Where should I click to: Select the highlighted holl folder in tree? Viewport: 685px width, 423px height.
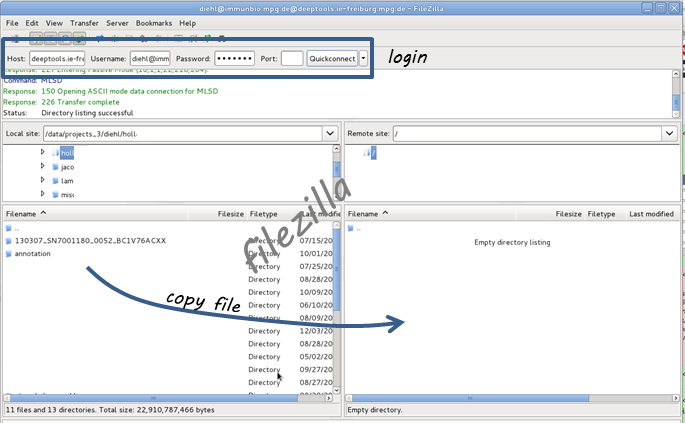(x=67, y=153)
